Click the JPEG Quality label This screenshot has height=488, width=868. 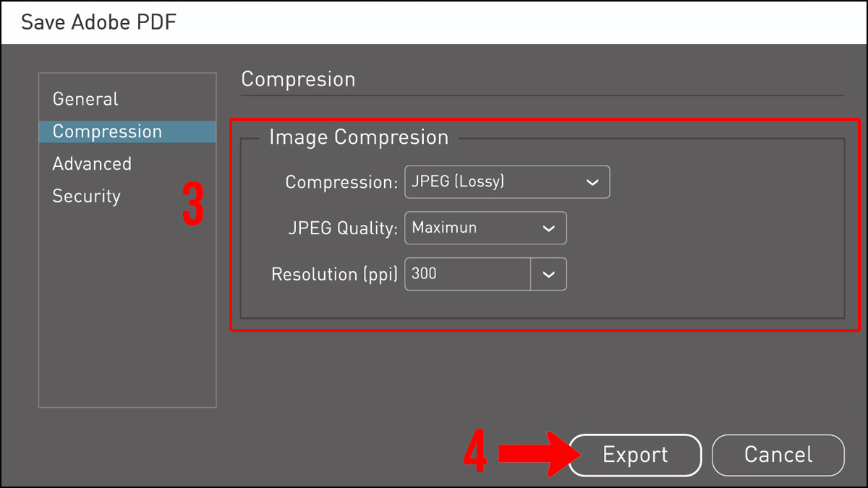344,229
